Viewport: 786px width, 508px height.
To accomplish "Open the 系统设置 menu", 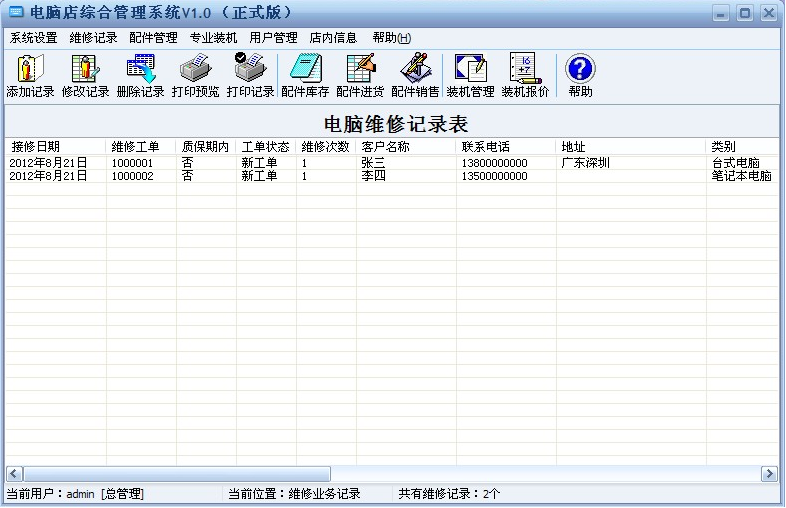I will (x=34, y=38).
